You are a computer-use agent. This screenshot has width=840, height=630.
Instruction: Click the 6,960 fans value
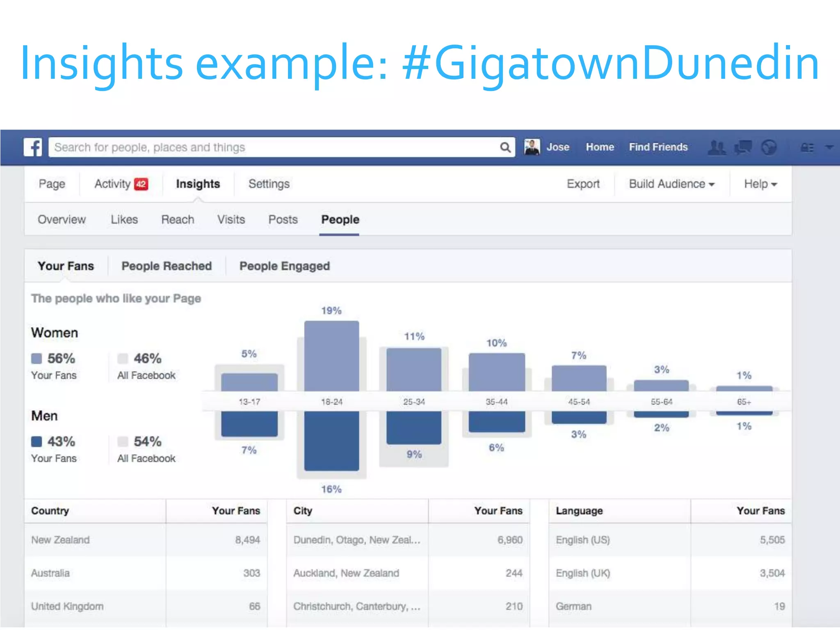(510, 540)
